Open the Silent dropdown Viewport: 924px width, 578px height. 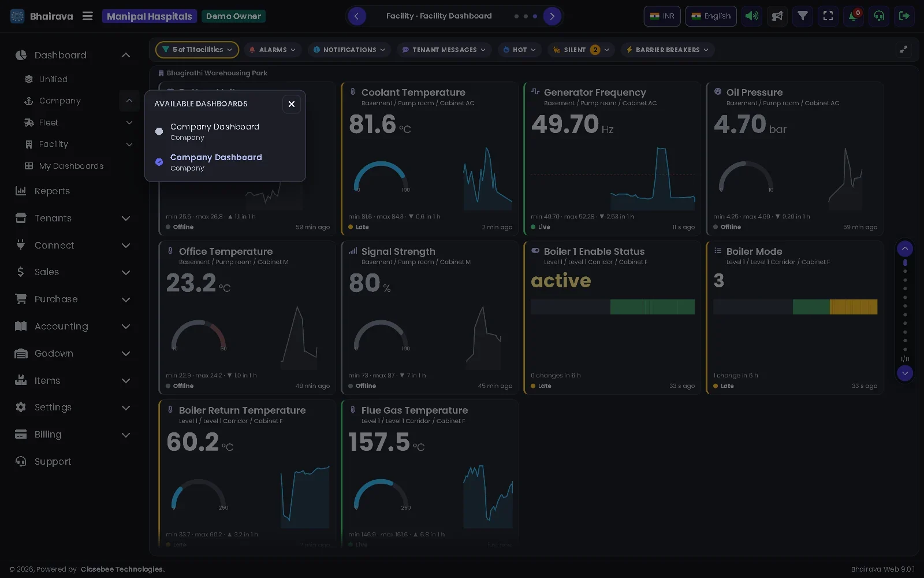point(581,50)
